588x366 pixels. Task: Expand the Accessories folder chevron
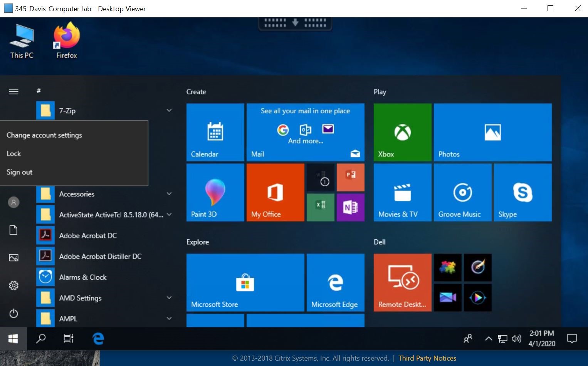169,194
